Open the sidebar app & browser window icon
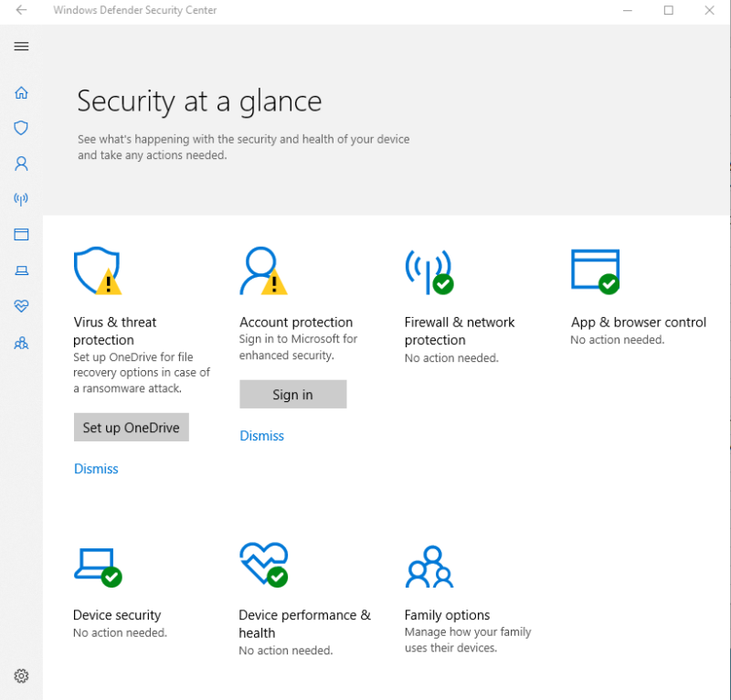Viewport: 731px width, 700px height. tap(21, 234)
